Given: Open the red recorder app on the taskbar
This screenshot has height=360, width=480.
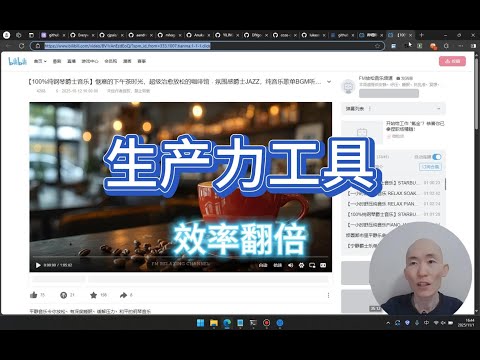Looking at the screenshot, I should tap(267, 323).
